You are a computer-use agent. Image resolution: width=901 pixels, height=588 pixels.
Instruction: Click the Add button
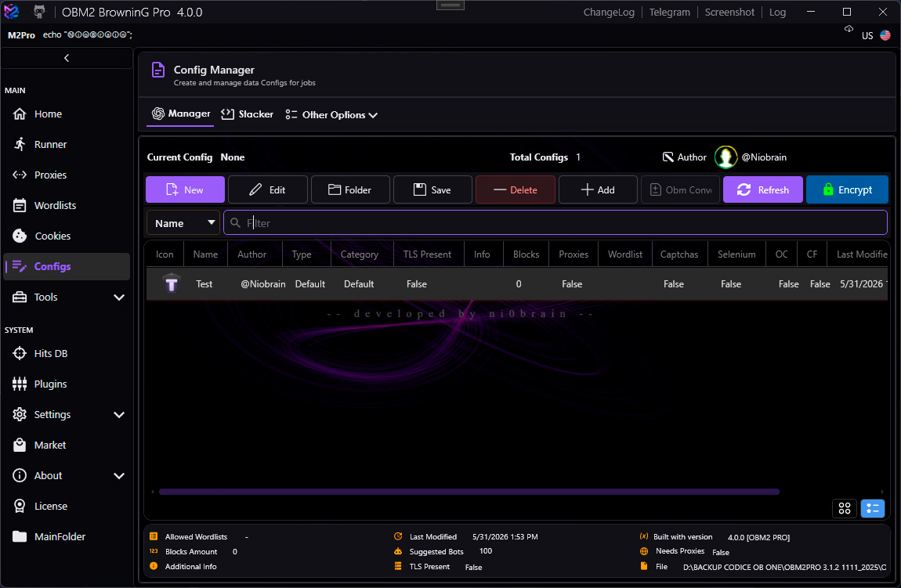[598, 189]
